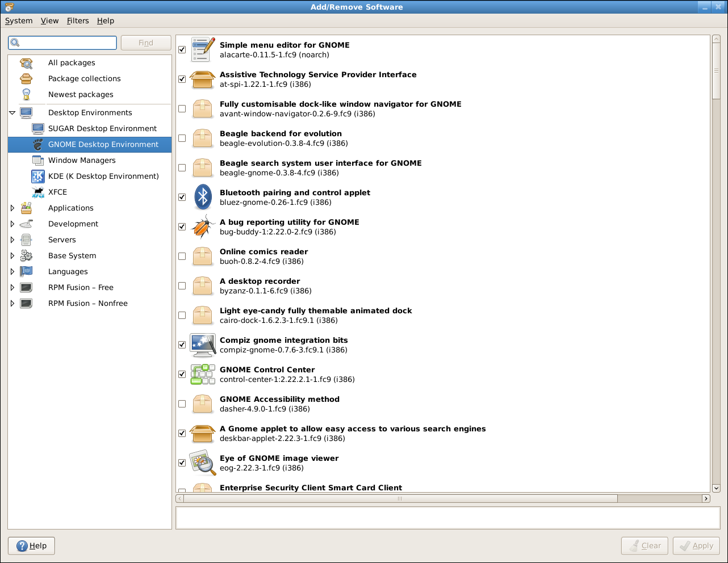Collapse the Desktop Environments tree group

tap(12, 112)
